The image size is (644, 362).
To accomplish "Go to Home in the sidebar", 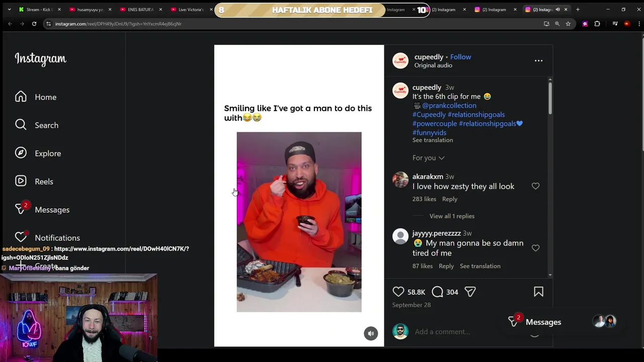I will tap(36, 97).
